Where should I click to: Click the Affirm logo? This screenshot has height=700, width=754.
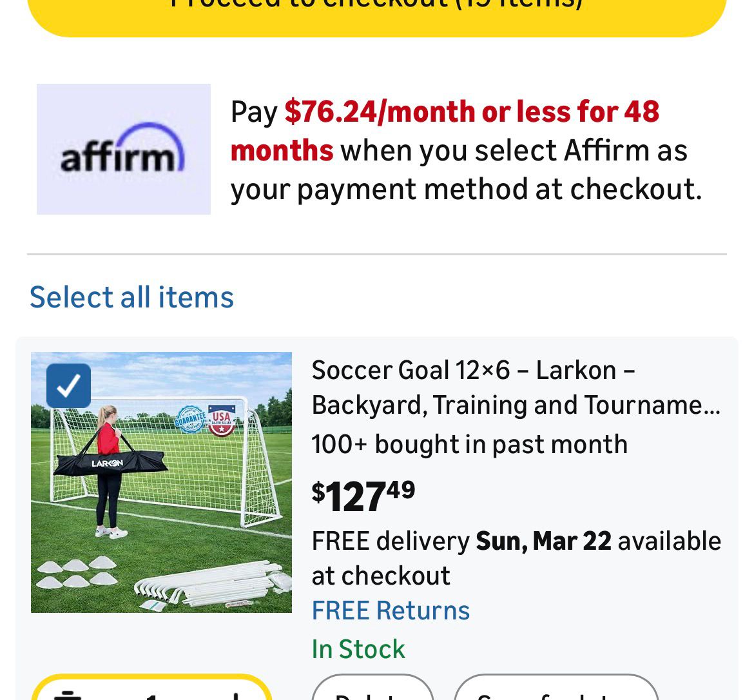click(x=123, y=149)
